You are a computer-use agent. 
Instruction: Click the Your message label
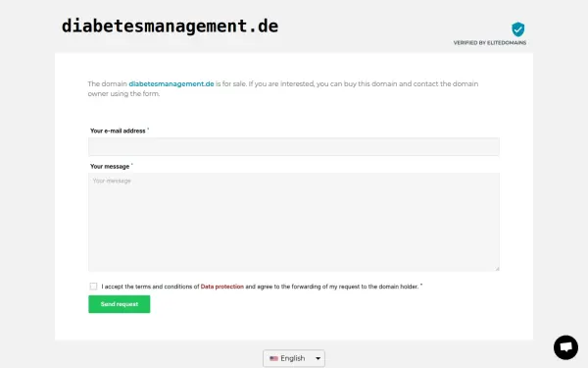(x=110, y=167)
